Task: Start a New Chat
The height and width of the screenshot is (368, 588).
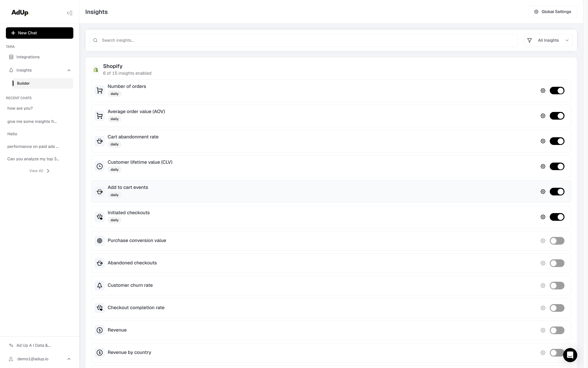Action: 39,33
